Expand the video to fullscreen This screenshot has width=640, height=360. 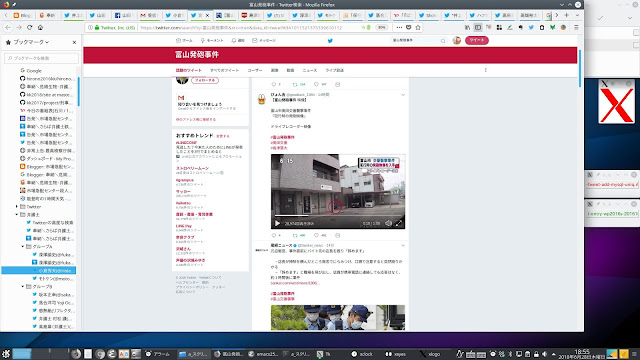(399, 223)
